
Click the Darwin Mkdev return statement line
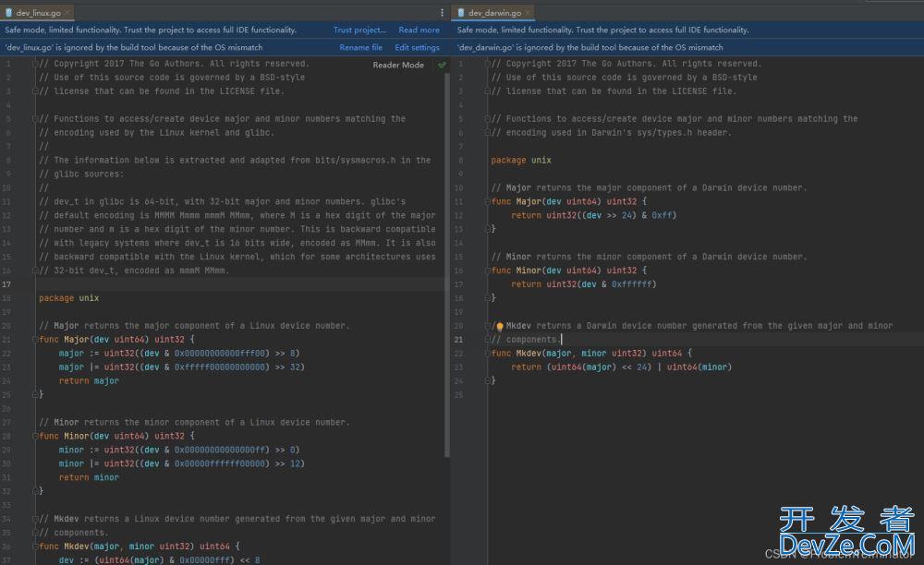tap(621, 367)
